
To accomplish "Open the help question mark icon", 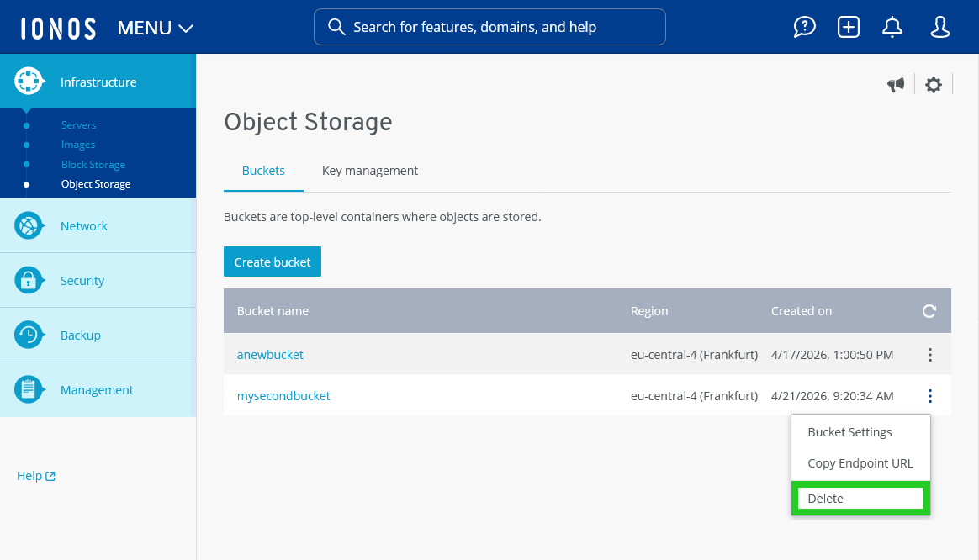I will pyautogui.click(x=804, y=26).
